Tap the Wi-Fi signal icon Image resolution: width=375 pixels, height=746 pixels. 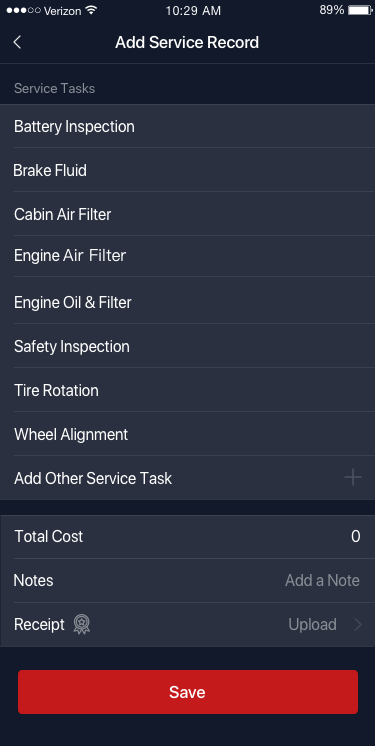(x=91, y=10)
